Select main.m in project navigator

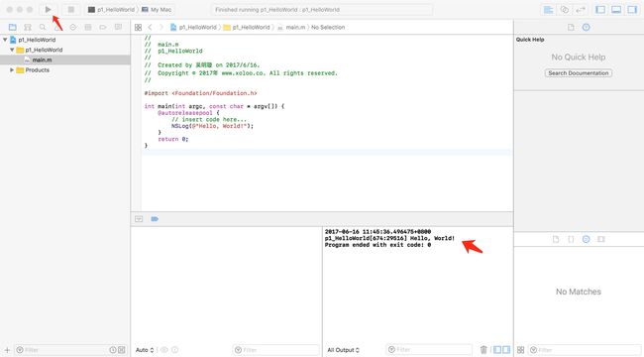tap(64, 60)
